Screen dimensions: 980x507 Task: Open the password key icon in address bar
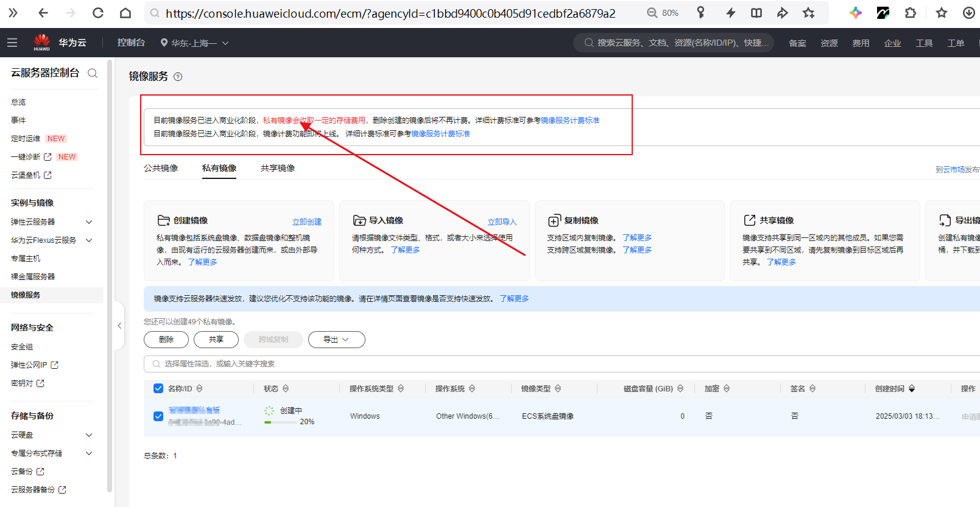point(701,13)
